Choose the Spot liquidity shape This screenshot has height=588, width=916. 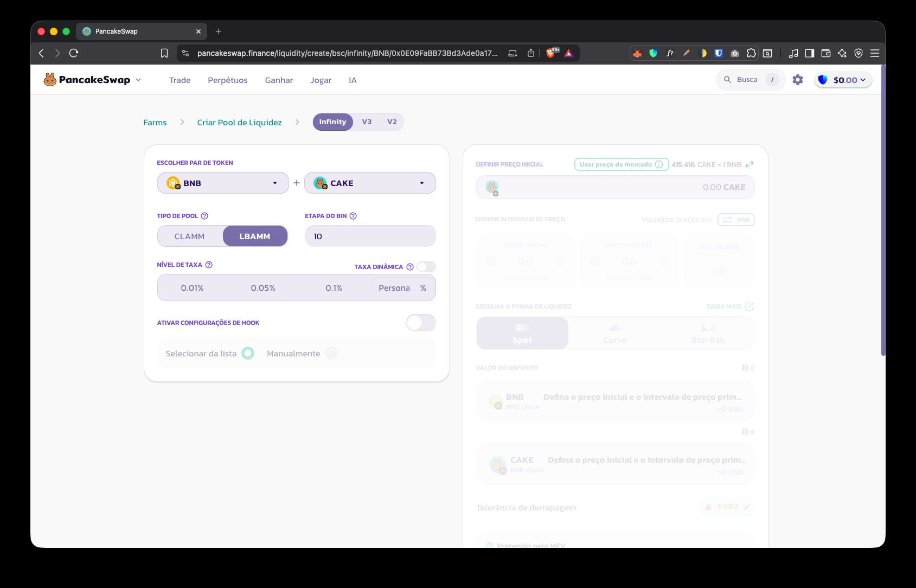522,333
